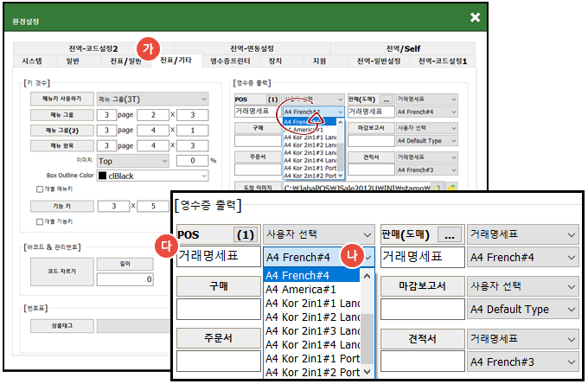
Task: Open the 지원 tab
Action: tap(319, 61)
